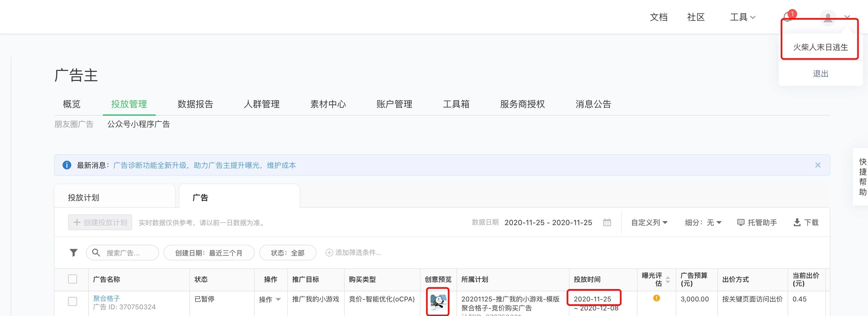Open the 聚合格子 ad name link
Screen dimensions: 868x316
tap(107, 298)
